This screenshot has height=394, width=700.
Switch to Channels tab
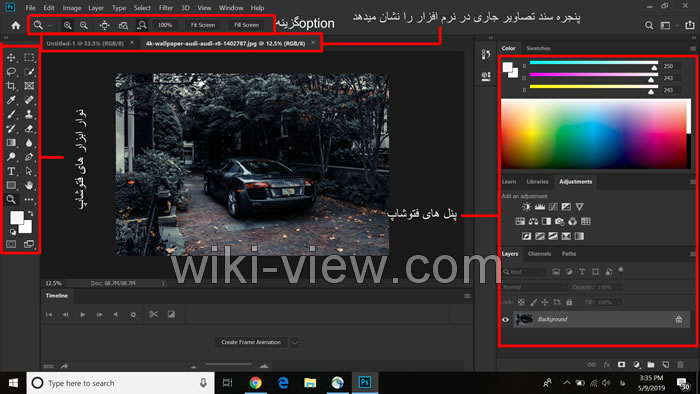pyautogui.click(x=539, y=254)
